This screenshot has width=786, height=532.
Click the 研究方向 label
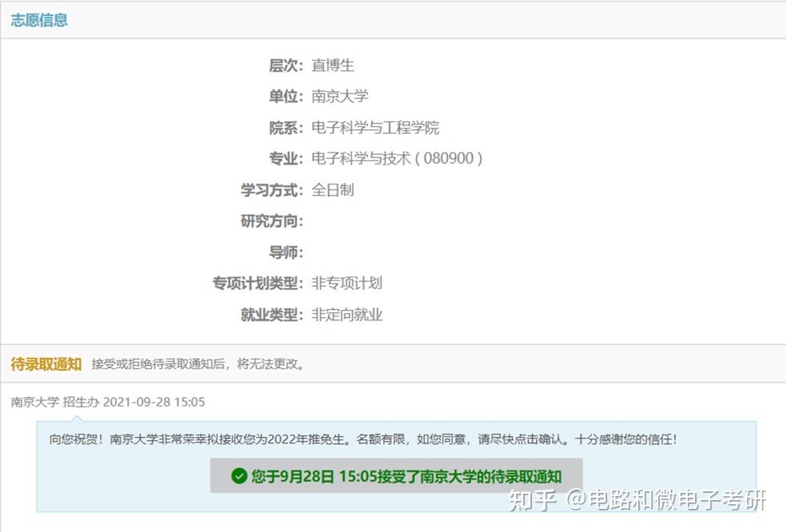click(272, 221)
